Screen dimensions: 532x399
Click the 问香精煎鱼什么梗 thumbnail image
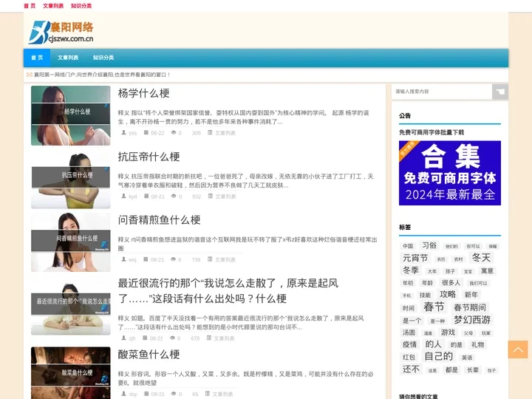point(71,242)
